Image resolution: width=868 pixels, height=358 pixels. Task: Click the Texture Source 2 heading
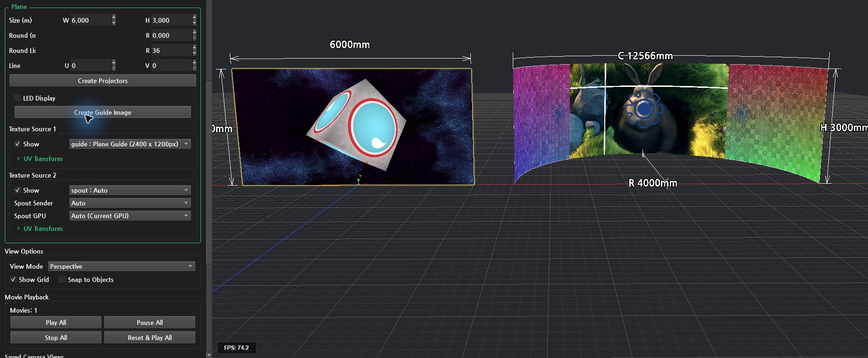point(33,175)
